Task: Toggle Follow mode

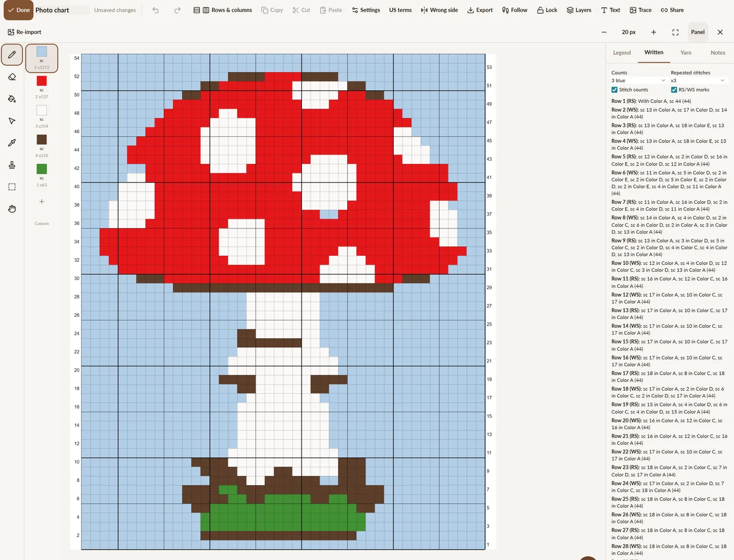Action: point(515,10)
